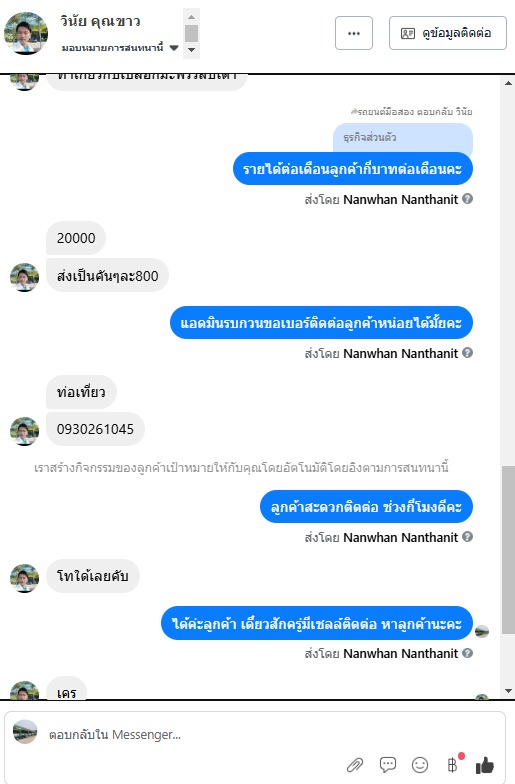The height and width of the screenshot is (784, 515).
Task: Click the ดูข้อมูลติดต่อ contact info button
Action: (448, 33)
